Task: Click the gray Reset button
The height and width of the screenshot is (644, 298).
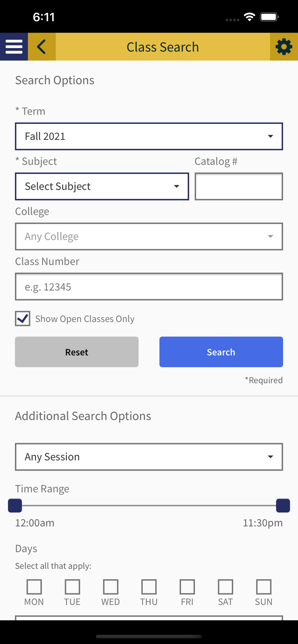Action: (77, 352)
